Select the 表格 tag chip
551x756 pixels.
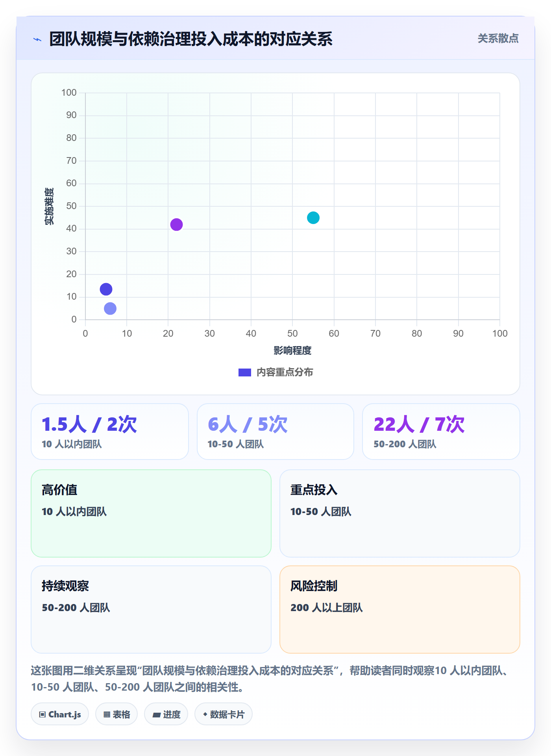click(x=116, y=714)
